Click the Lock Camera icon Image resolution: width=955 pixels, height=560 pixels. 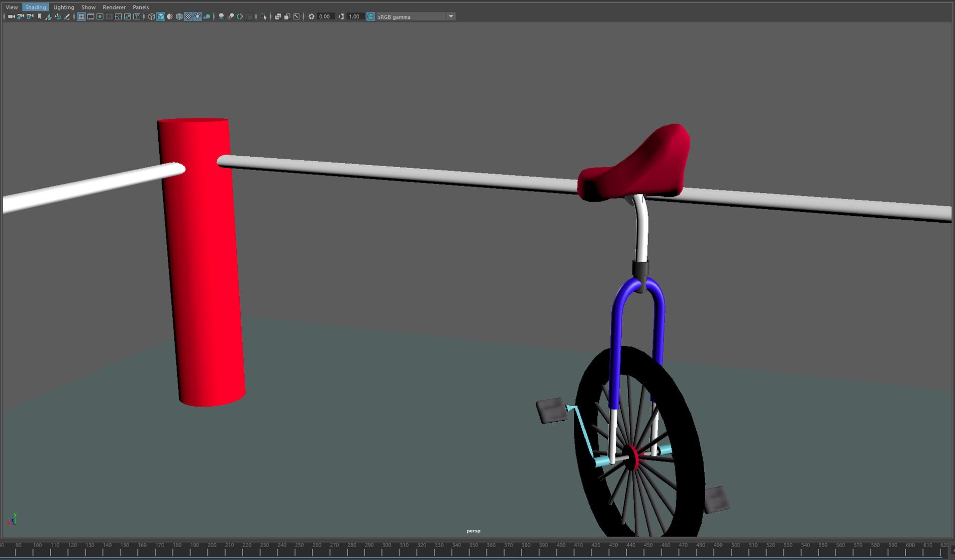[20, 16]
